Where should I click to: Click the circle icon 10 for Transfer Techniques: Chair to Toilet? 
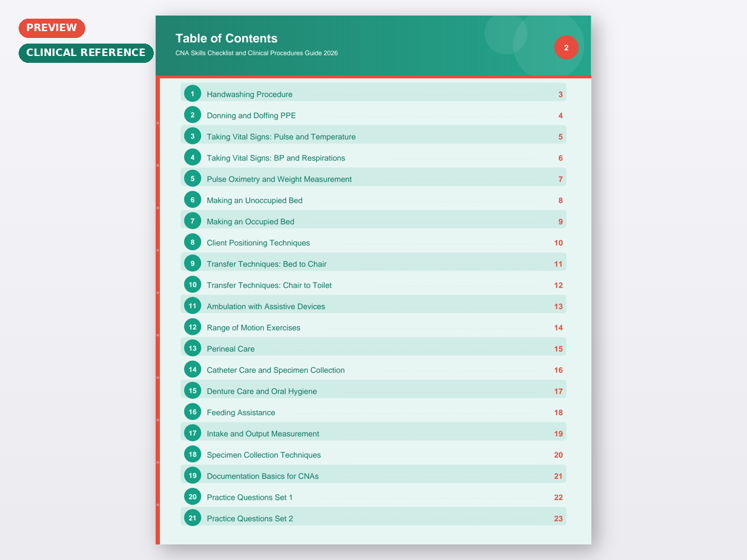pyautogui.click(x=192, y=284)
